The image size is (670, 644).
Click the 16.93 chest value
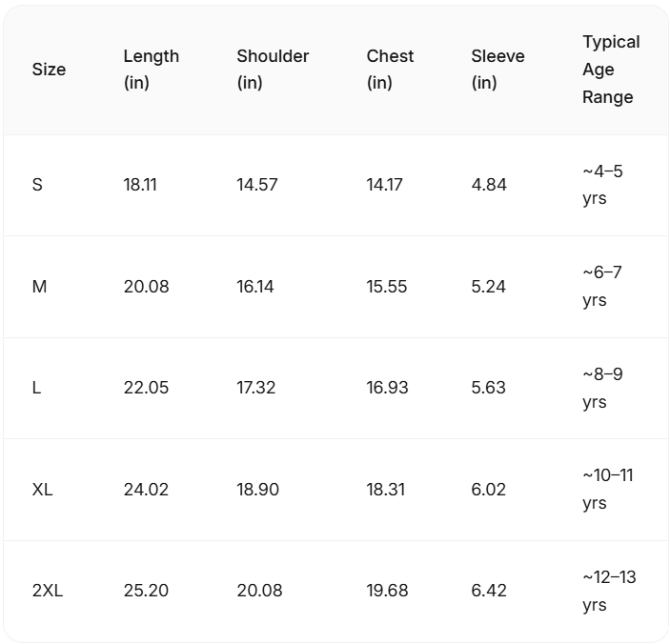click(x=387, y=388)
